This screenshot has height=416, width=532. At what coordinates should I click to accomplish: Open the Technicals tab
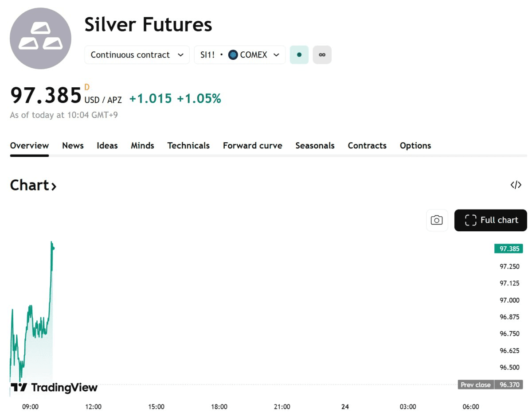pos(188,146)
